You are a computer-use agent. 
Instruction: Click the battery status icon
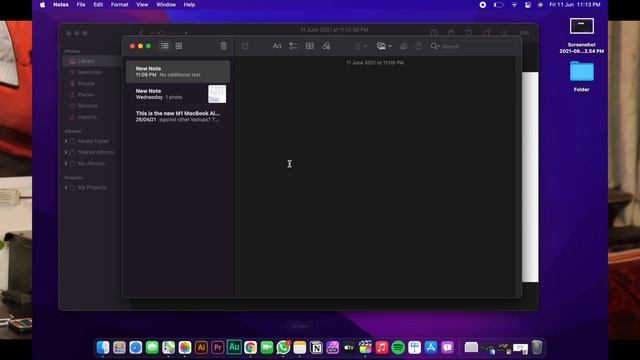coord(498,5)
